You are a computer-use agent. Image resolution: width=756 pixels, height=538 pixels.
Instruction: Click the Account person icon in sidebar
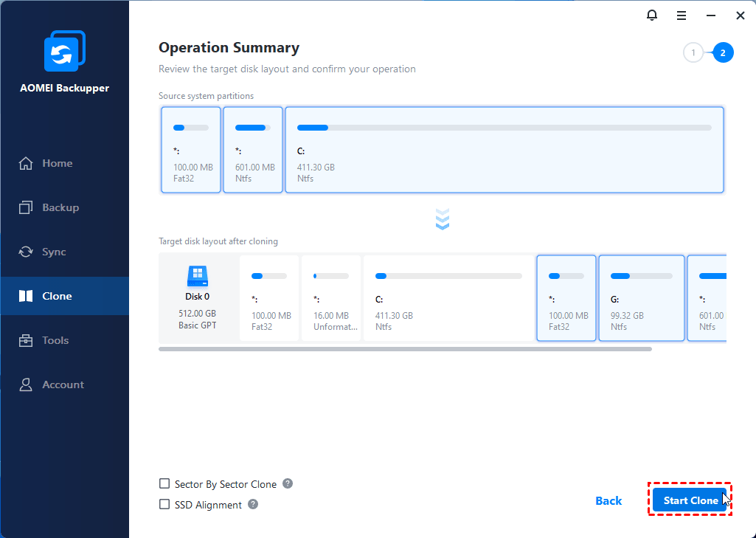(26, 384)
